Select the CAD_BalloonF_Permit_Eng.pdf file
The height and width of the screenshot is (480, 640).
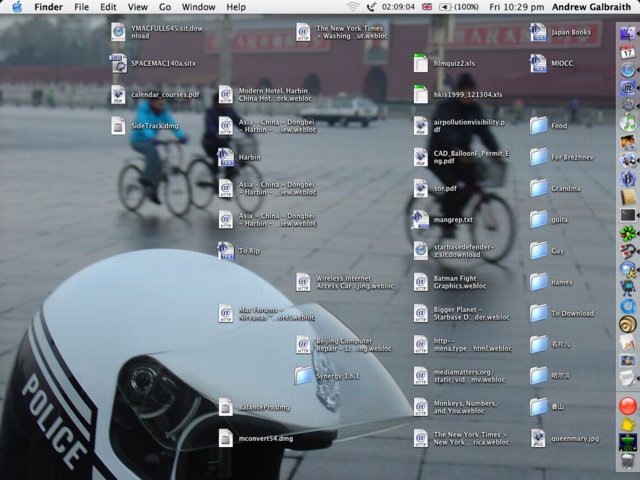(x=420, y=157)
